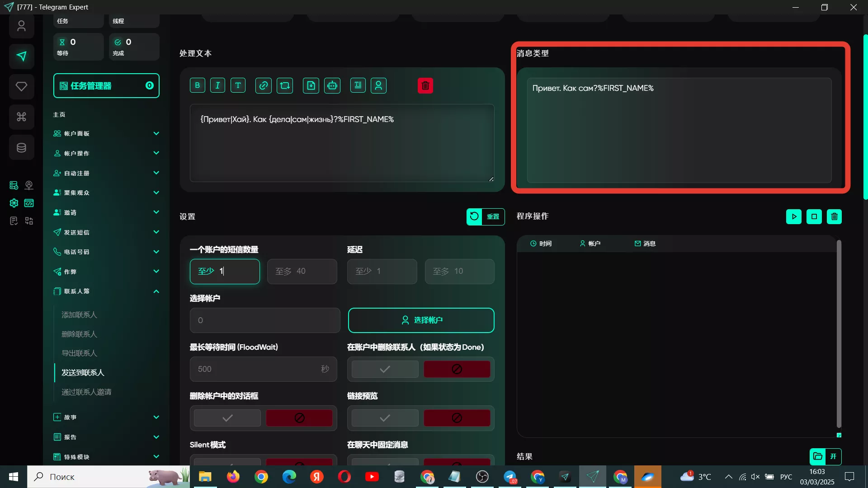Open 删除联系人 submenu item

[79, 334]
